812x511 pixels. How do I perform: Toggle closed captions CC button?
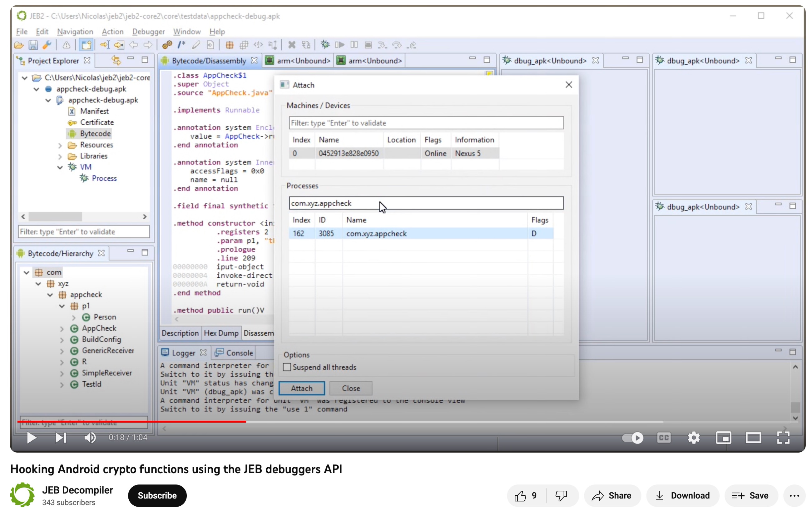pyautogui.click(x=664, y=438)
